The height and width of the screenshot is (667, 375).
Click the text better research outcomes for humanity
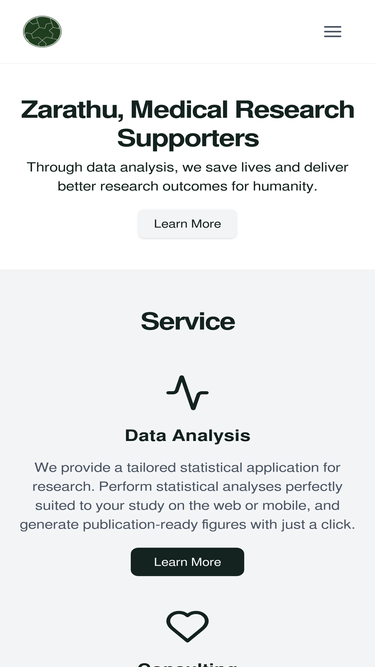188,186
